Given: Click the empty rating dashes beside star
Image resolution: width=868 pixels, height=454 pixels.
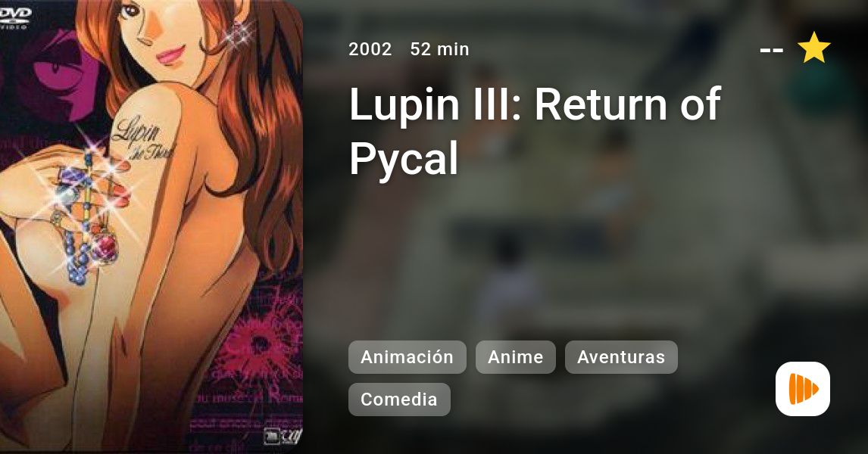Looking at the screenshot, I should 772,50.
